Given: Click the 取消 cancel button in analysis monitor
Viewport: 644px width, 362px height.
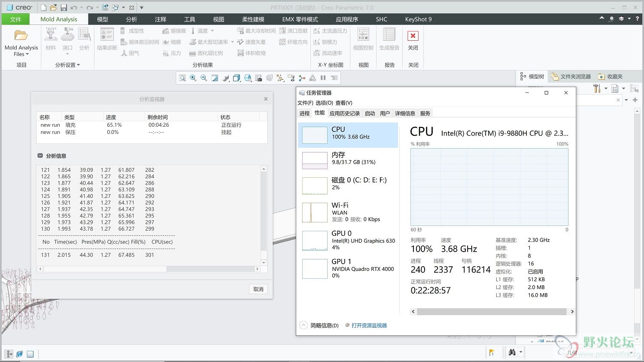Looking at the screenshot, I should click(x=258, y=289).
